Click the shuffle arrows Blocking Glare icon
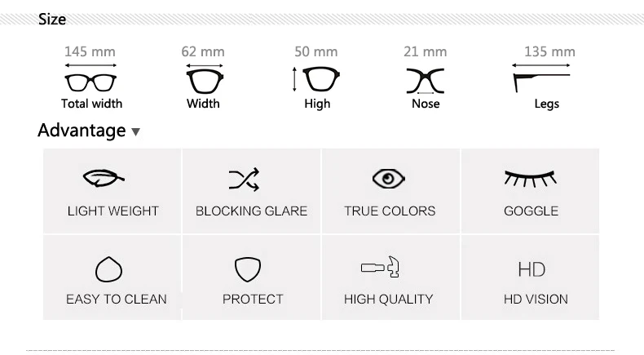Screen dimensions: 644x355 click(244, 179)
